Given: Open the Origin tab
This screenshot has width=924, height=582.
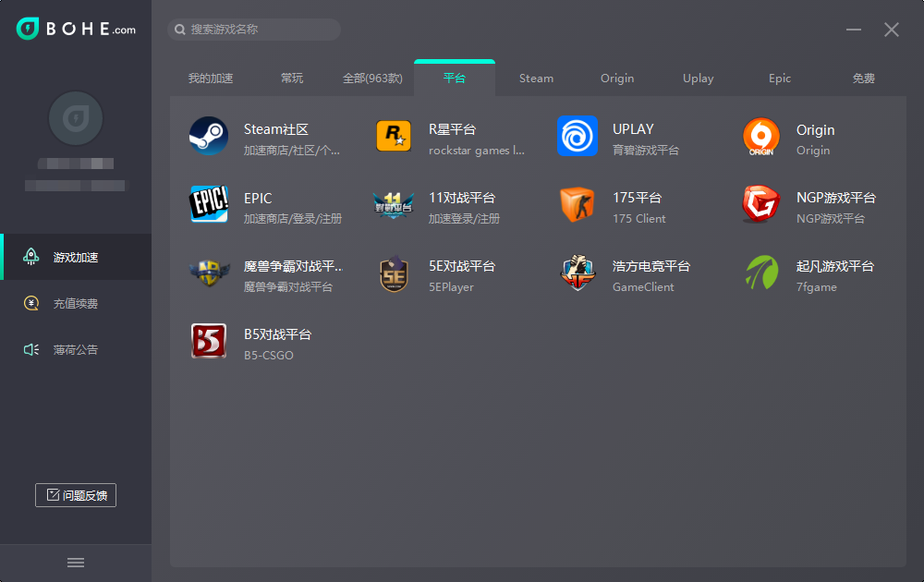Looking at the screenshot, I should (617, 79).
